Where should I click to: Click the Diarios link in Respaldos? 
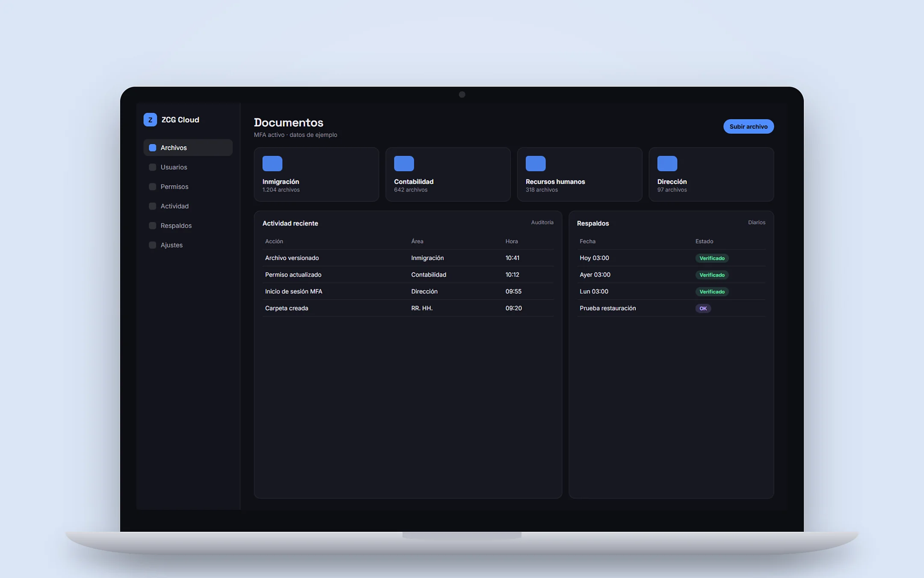(x=756, y=222)
